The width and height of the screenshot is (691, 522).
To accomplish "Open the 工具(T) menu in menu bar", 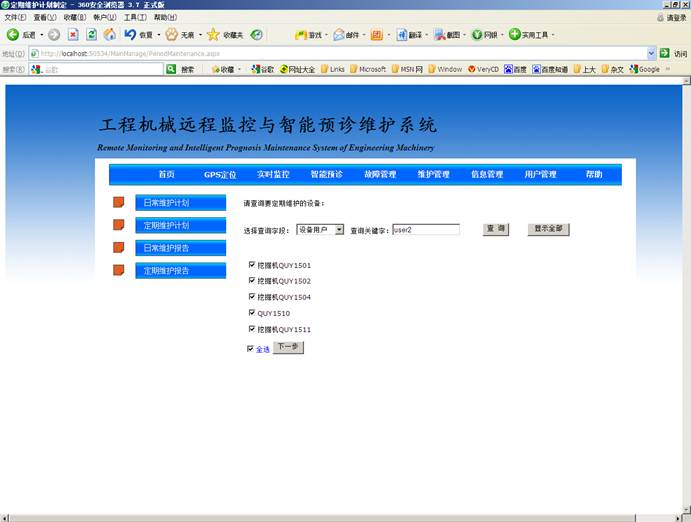I will pos(135,17).
